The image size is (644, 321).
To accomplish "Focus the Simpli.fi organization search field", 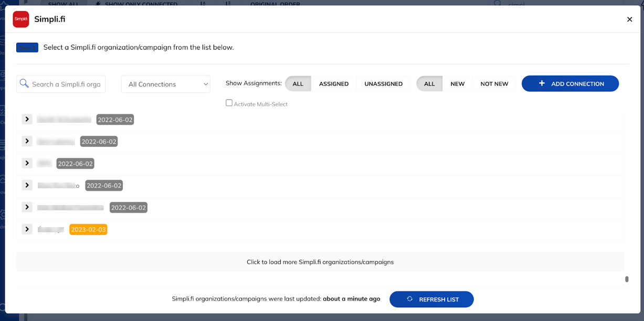I will tap(61, 84).
